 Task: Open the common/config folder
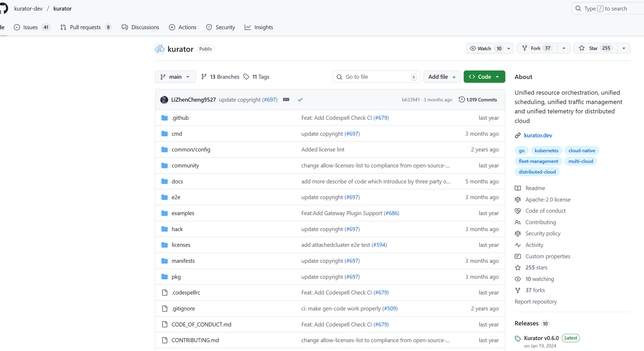(191, 149)
